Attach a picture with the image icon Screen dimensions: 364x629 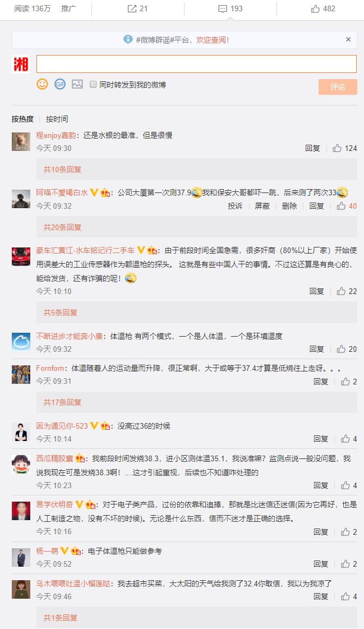pos(77,84)
